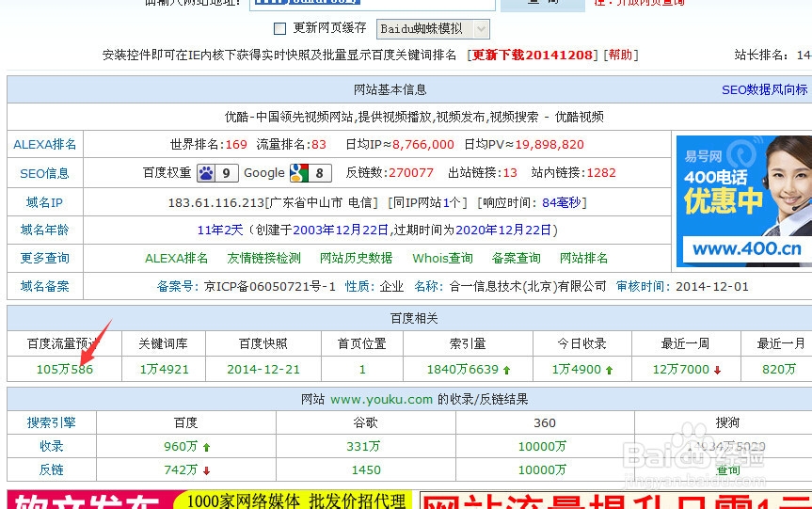Open the 友情链接检测 link
The height and width of the screenshot is (509, 812).
(x=263, y=258)
